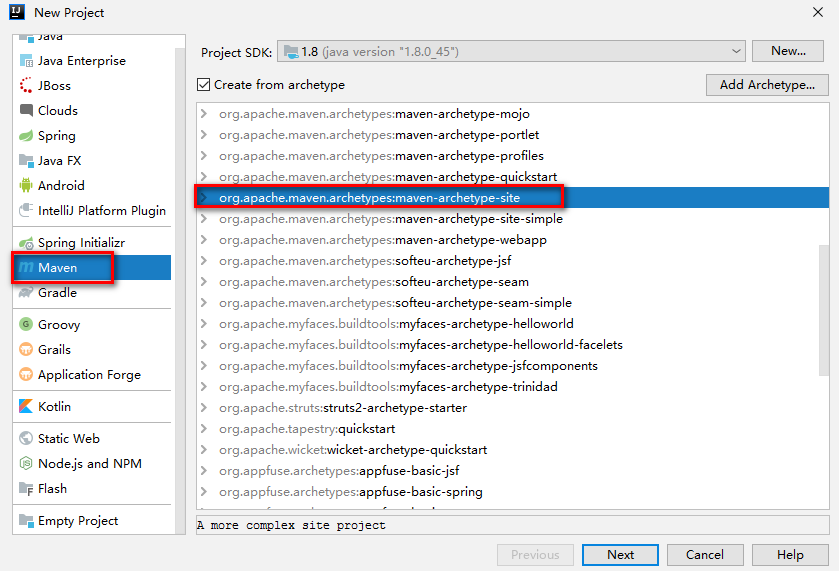
Task: Expand the maven-archetype-profiles node
Action: 204,155
